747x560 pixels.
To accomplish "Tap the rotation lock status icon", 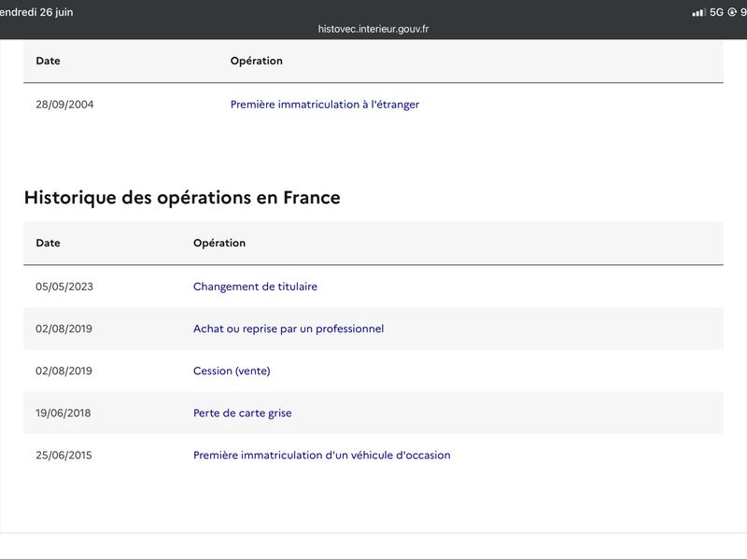I will 732,12.
